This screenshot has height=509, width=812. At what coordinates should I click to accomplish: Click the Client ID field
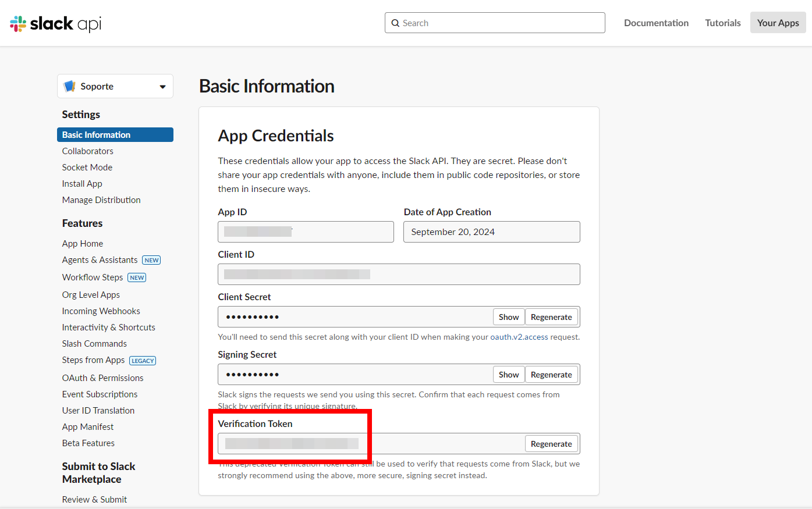(399, 274)
